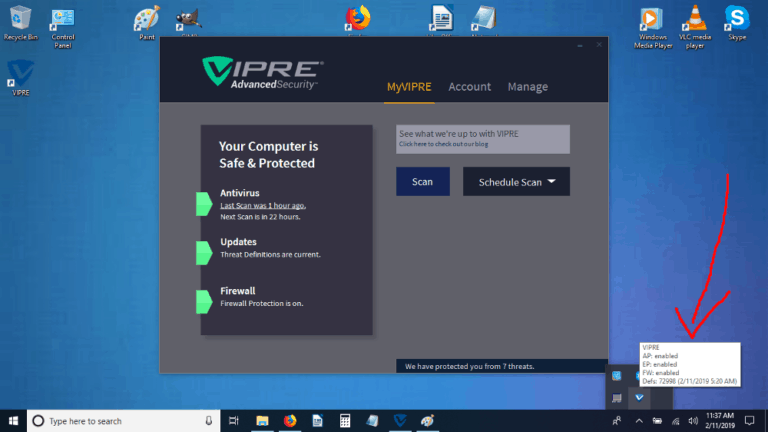The width and height of the screenshot is (768, 432).
Task: Open Action Center notifications icon
Action: 749,421
